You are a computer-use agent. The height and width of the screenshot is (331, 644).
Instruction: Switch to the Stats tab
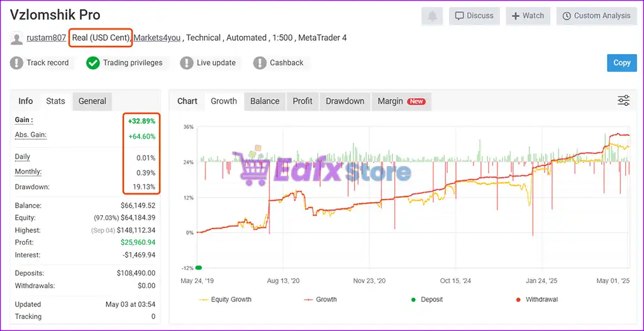55,101
